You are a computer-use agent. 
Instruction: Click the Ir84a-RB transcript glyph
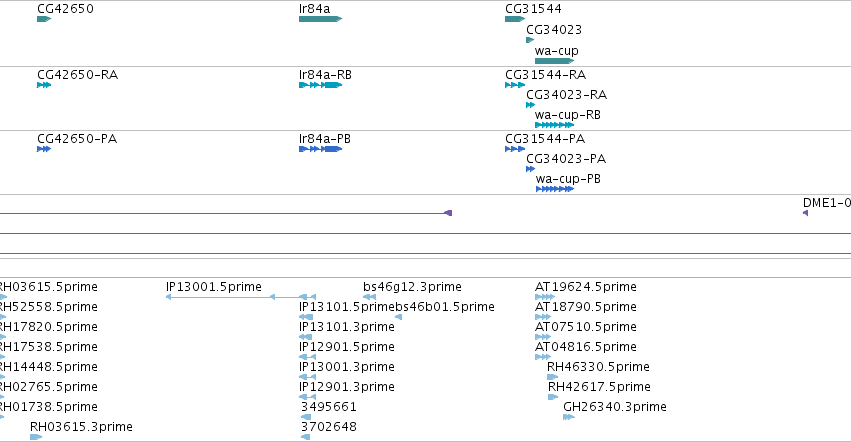(320, 85)
